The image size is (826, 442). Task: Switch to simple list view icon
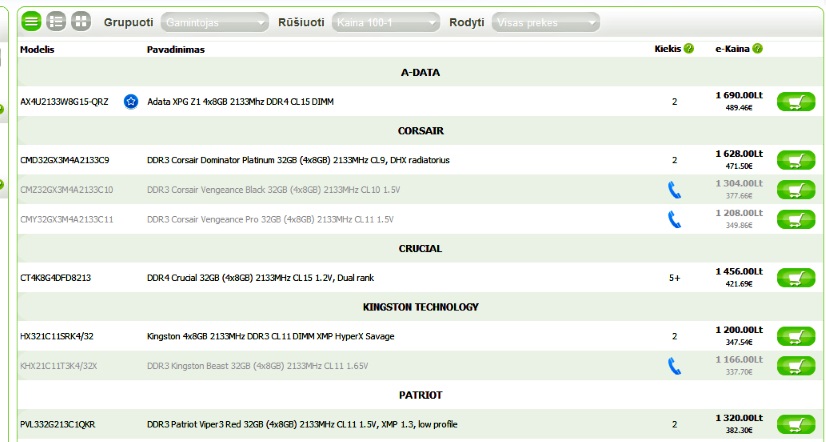31,22
